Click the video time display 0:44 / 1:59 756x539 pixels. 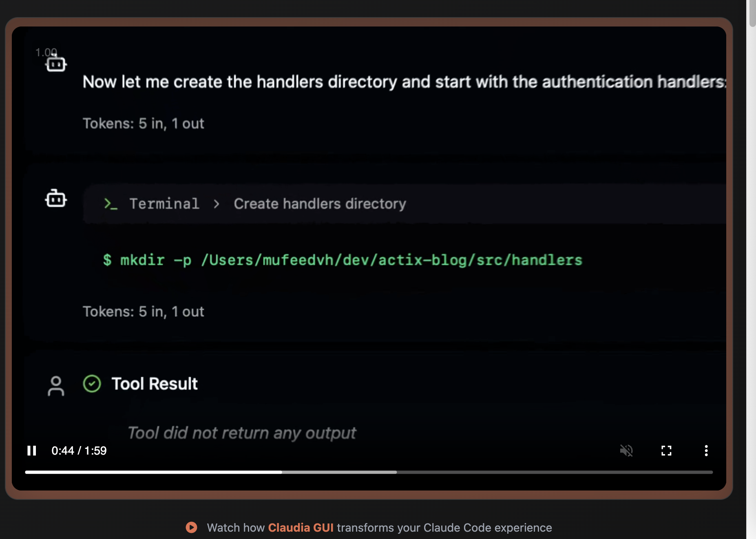click(x=79, y=451)
